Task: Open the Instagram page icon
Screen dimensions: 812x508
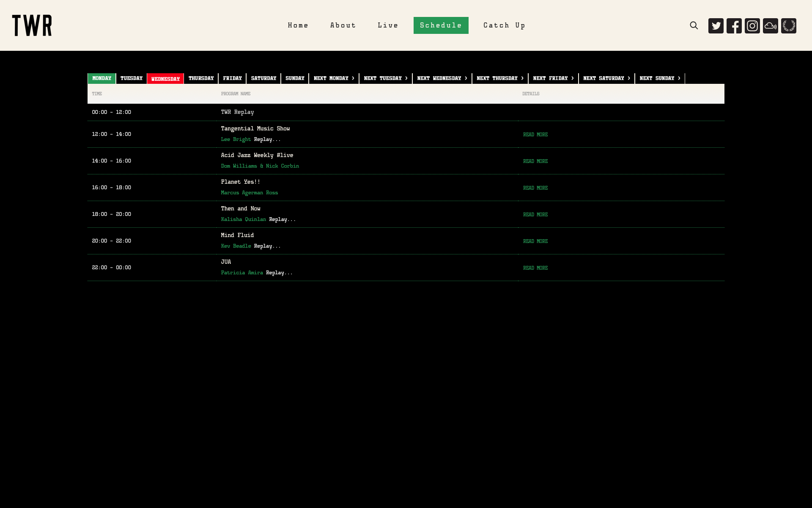Action: [x=752, y=25]
